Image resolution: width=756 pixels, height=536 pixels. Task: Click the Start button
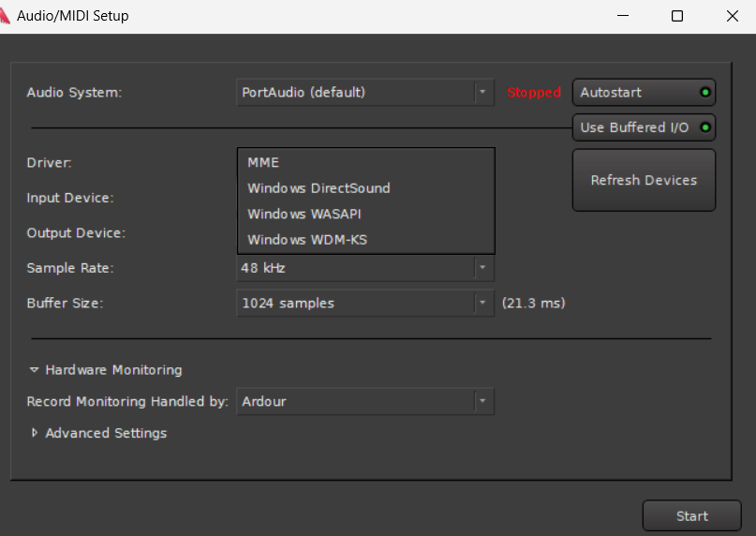click(691, 515)
